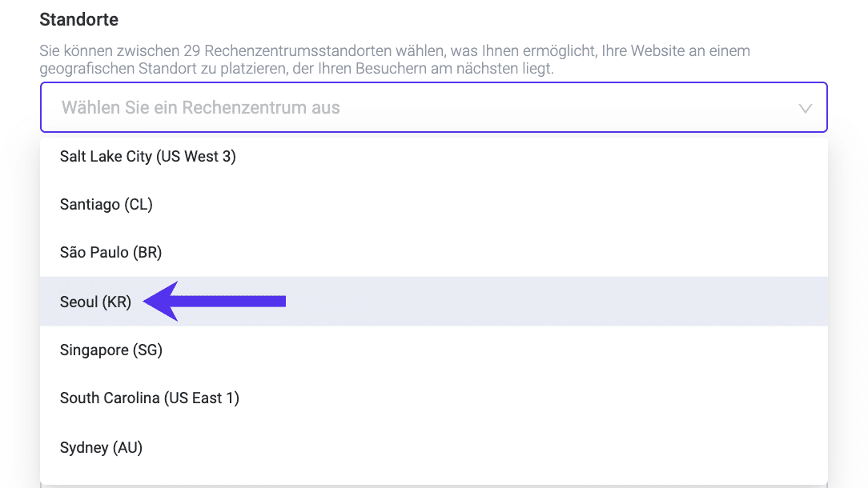The width and height of the screenshot is (868, 488).
Task: Click the last visible list entry Sydney
Action: [x=101, y=447]
